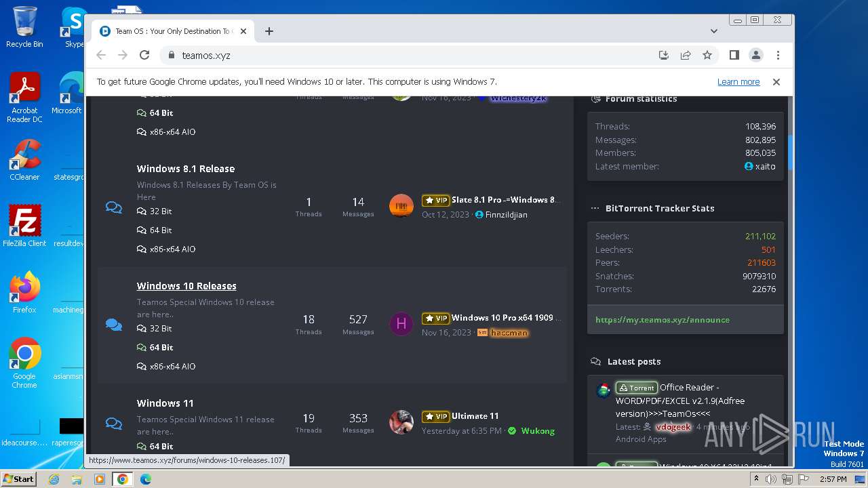The width and height of the screenshot is (868, 488).
Task: Open the Android Apps category link
Action: [641, 439]
